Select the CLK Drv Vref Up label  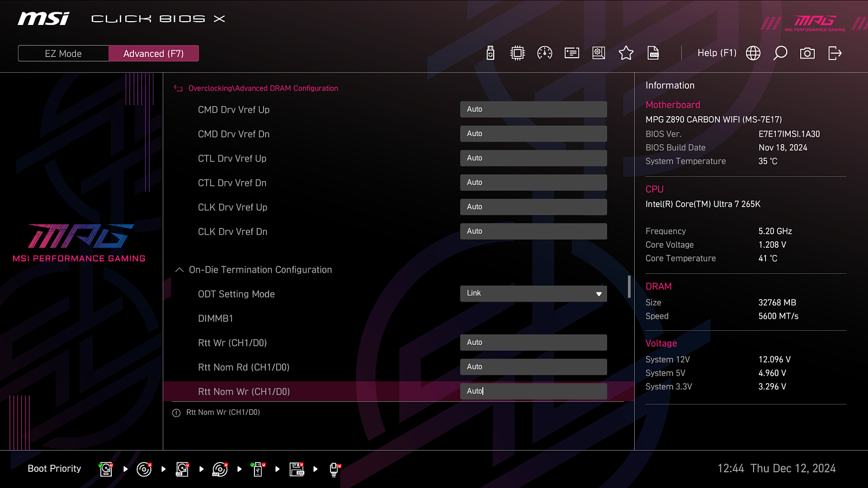[x=233, y=207]
